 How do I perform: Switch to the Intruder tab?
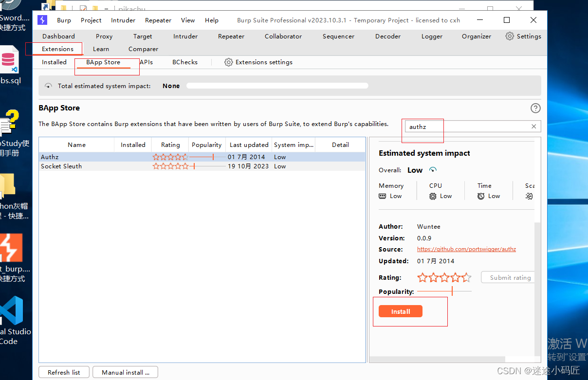[185, 36]
